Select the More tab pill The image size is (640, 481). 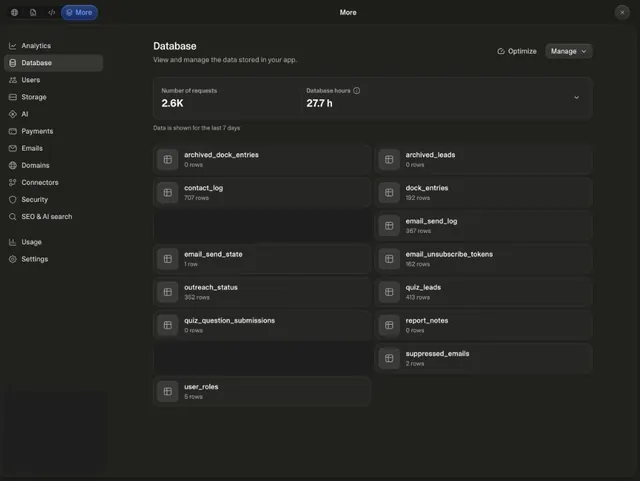[x=79, y=12]
